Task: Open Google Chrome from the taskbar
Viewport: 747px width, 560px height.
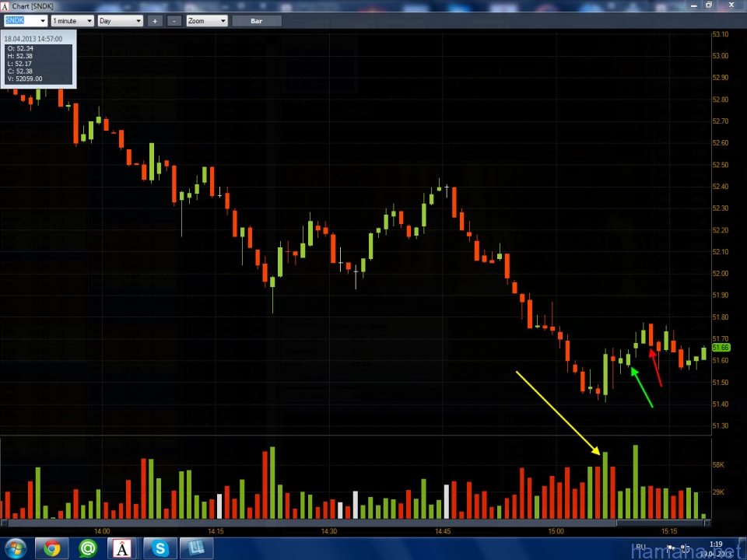Action: 52,548
